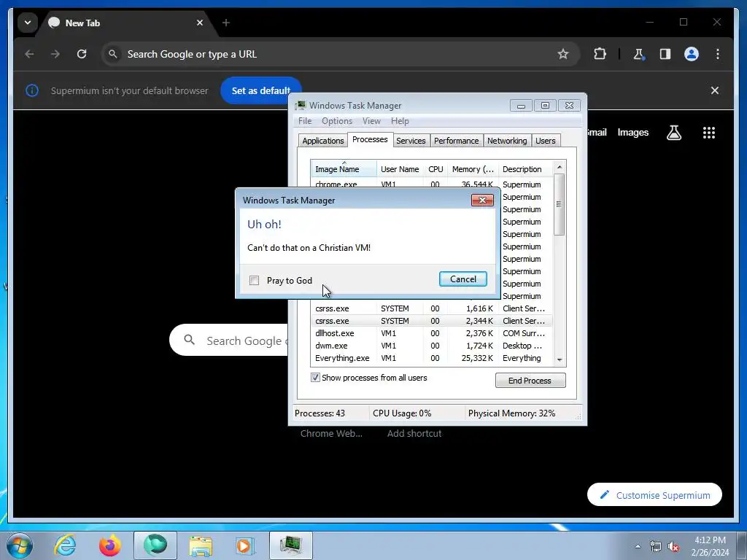
Task: Open Task Manager Help menu
Action: click(x=400, y=121)
